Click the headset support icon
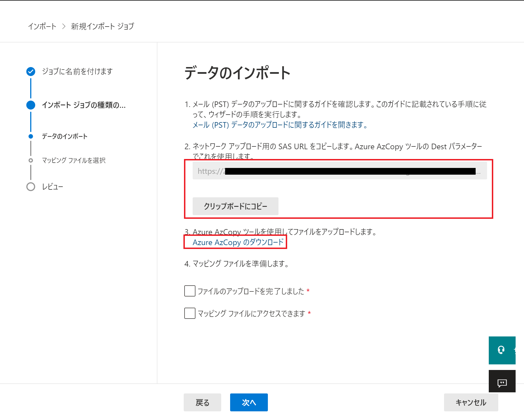 [x=502, y=350]
